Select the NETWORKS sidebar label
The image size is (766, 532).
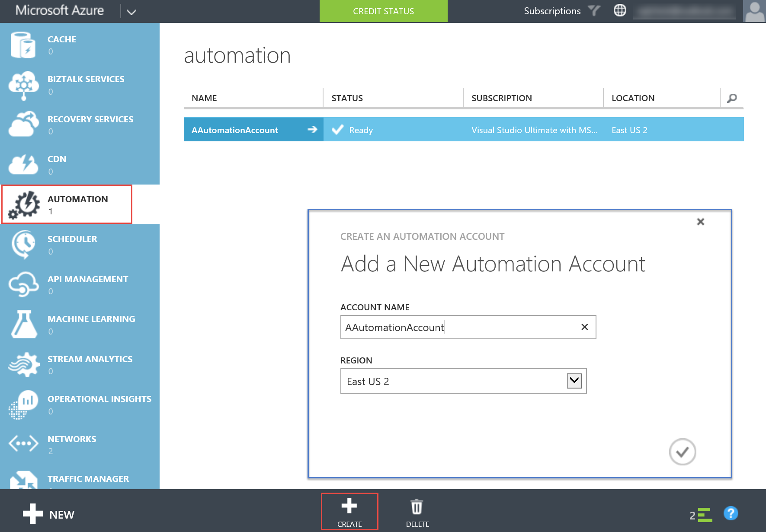coord(72,439)
